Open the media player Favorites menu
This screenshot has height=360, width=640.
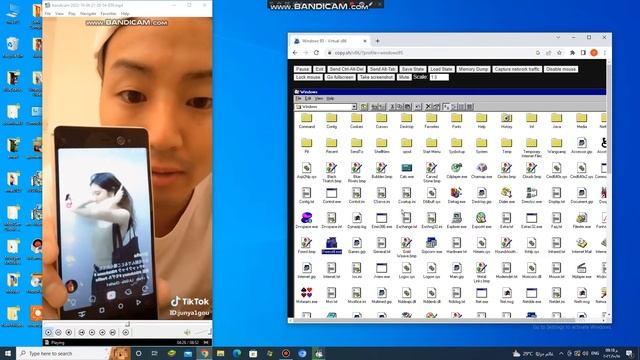click(108, 13)
